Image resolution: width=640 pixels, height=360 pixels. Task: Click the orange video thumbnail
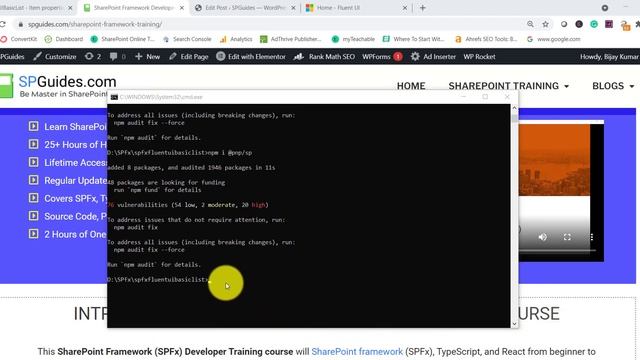[554, 160]
